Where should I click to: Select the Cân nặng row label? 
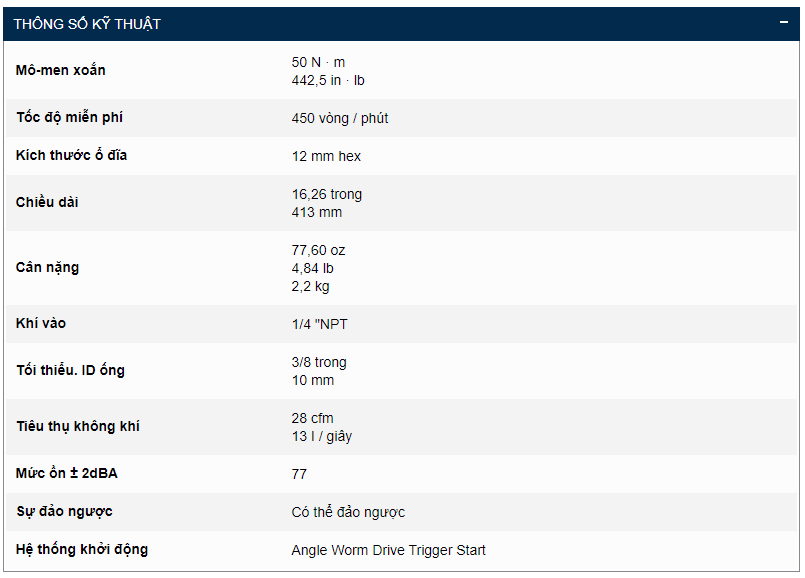tap(48, 268)
